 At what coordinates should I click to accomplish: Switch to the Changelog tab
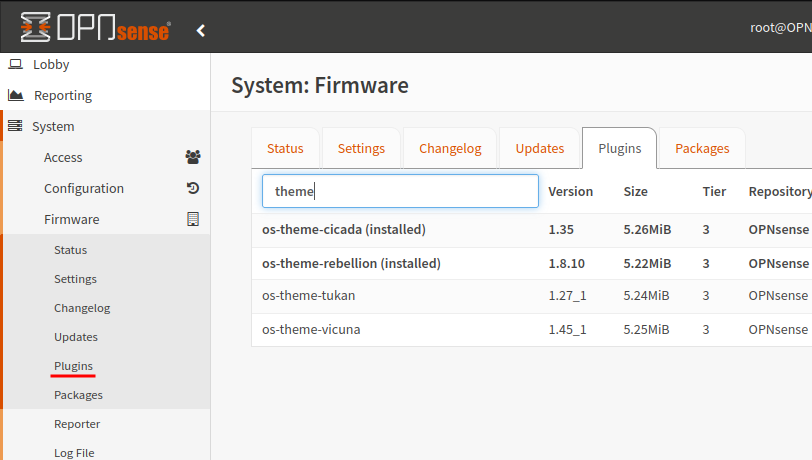pyautogui.click(x=450, y=148)
